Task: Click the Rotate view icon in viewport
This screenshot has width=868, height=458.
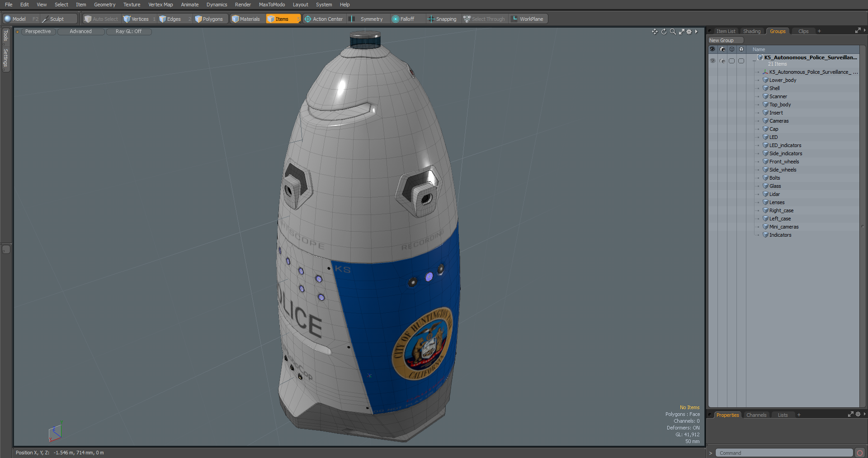Action: (x=664, y=32)
